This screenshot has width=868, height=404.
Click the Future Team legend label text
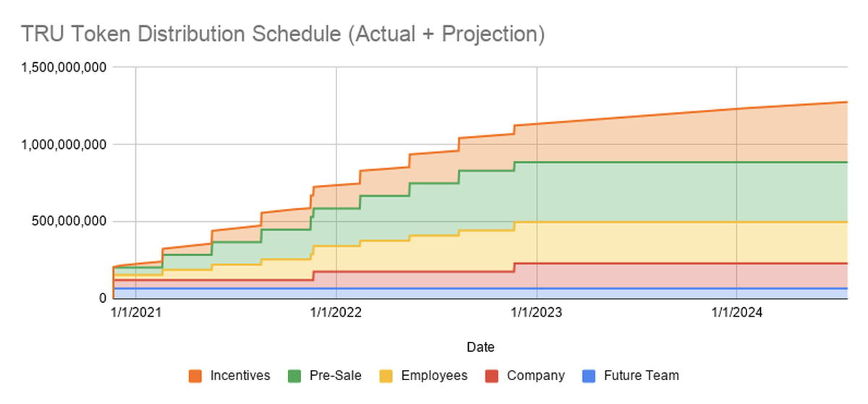click(642, 376)
